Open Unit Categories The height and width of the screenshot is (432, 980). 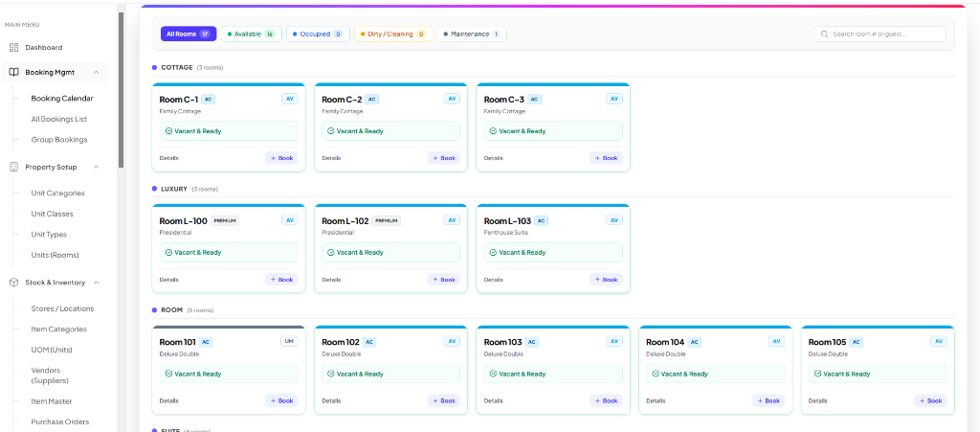[x=57, y=193]
